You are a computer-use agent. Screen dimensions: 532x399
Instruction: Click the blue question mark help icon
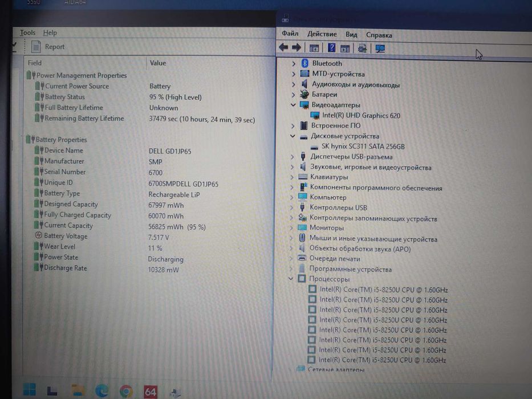(331, 48)
